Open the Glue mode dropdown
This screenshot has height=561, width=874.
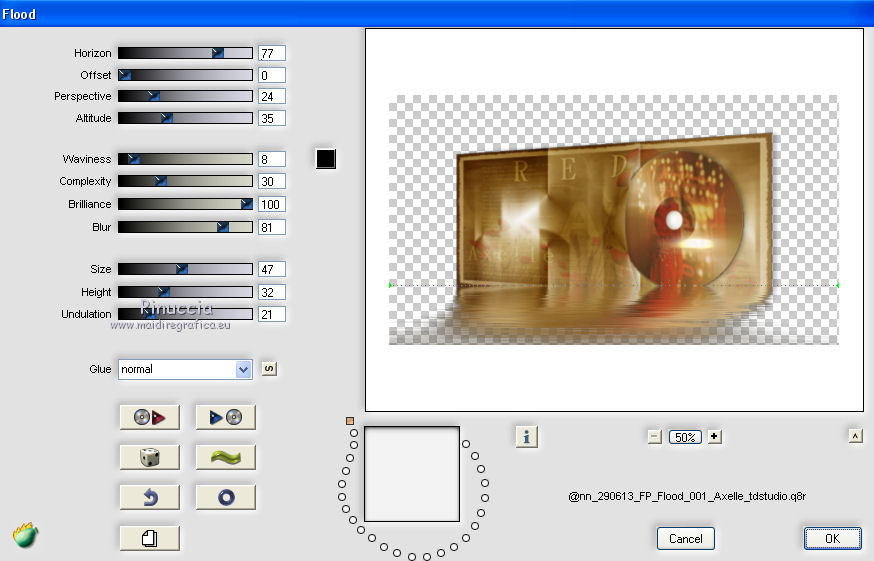pos(185,369)
